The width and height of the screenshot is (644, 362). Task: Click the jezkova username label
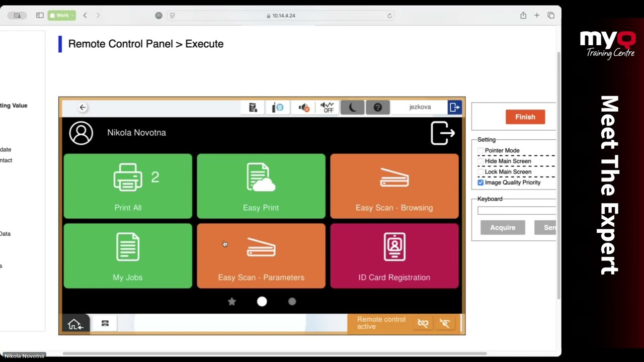click(420, 107)
